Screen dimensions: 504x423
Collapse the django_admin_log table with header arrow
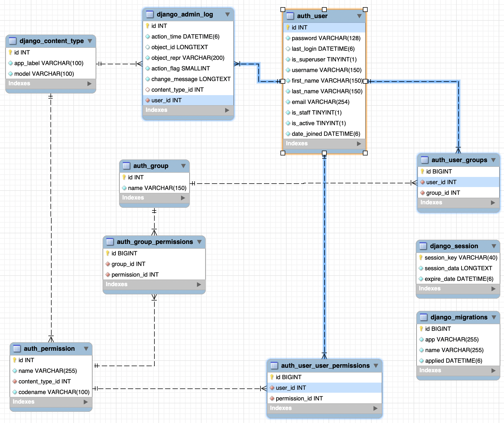coord(228,14)
